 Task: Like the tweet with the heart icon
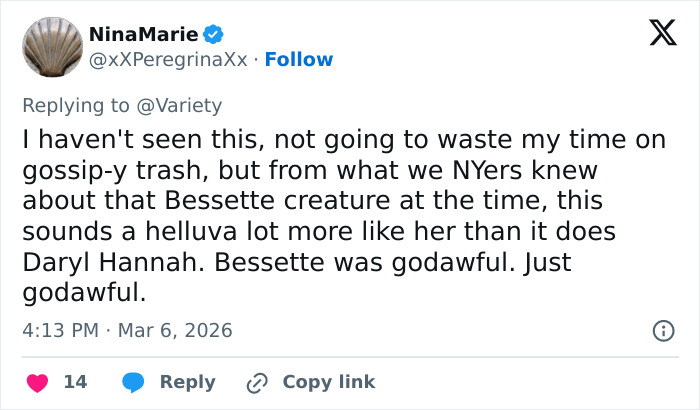37,382
